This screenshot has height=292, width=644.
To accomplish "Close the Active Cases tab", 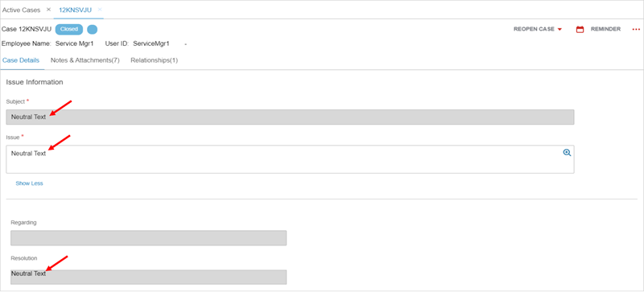I will click(48, 9).
